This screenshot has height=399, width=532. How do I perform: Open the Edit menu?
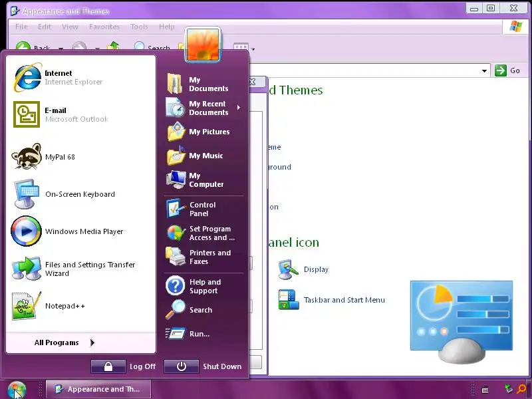[44, 27]
